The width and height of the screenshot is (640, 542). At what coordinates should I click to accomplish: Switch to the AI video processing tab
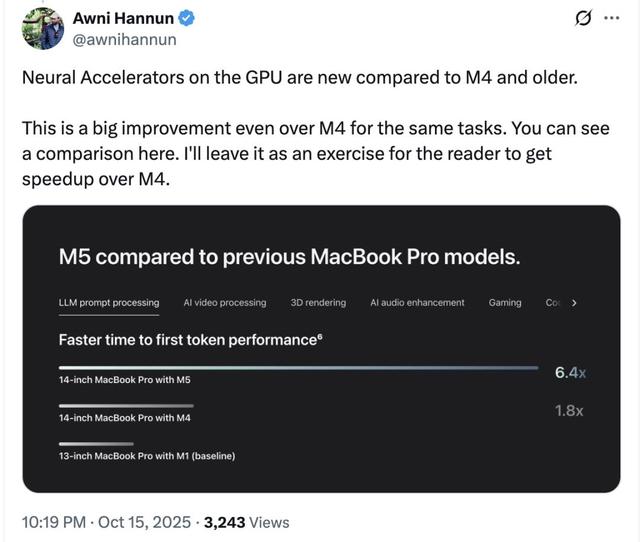(225, 302)
